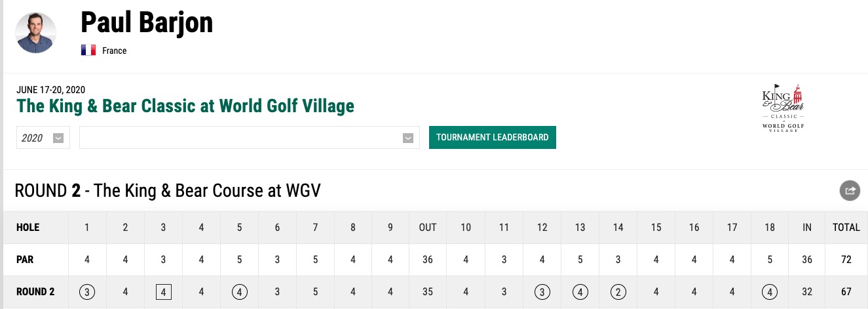868x309 pixels.
Task: Click the circled birdie score on hole 5
Action: pyautogui.click(x=239, y=292)
